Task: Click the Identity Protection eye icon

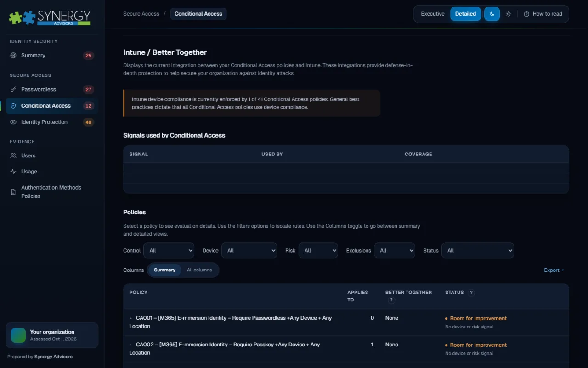Action: pyautogui.click(x=13, y=122)
